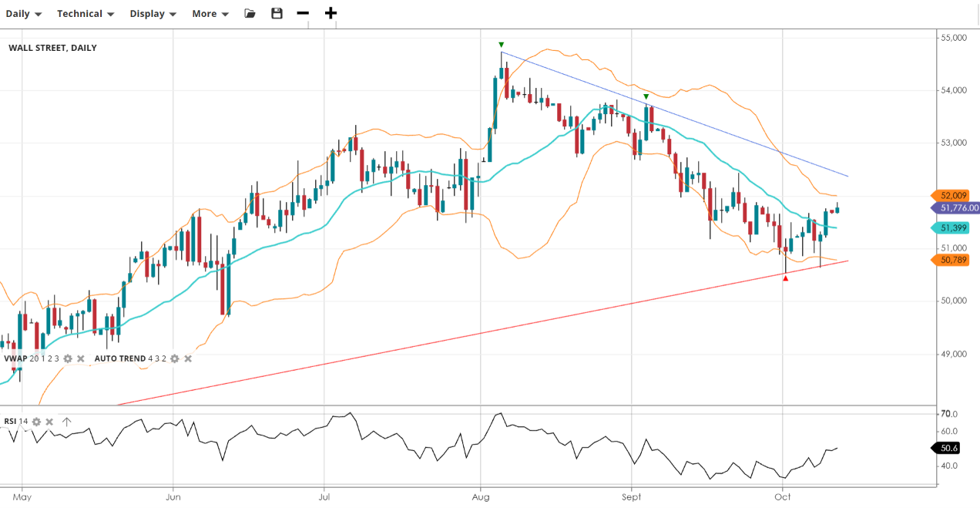The image size is (980, 508).
Task: Click the Oct label on the time axis
Action: point(783,498)
